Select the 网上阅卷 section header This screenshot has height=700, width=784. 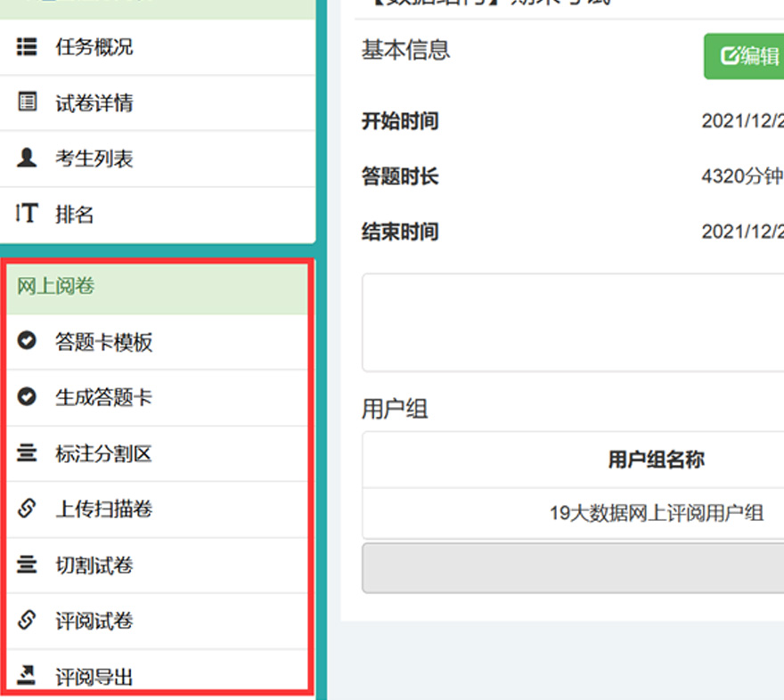click(x=56, y=286)
